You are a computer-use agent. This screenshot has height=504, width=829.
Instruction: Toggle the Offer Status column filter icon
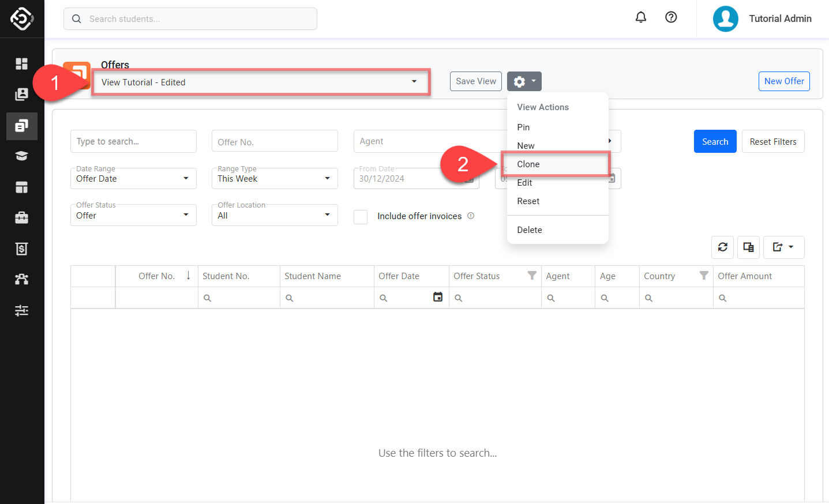[x=532, y=276]
